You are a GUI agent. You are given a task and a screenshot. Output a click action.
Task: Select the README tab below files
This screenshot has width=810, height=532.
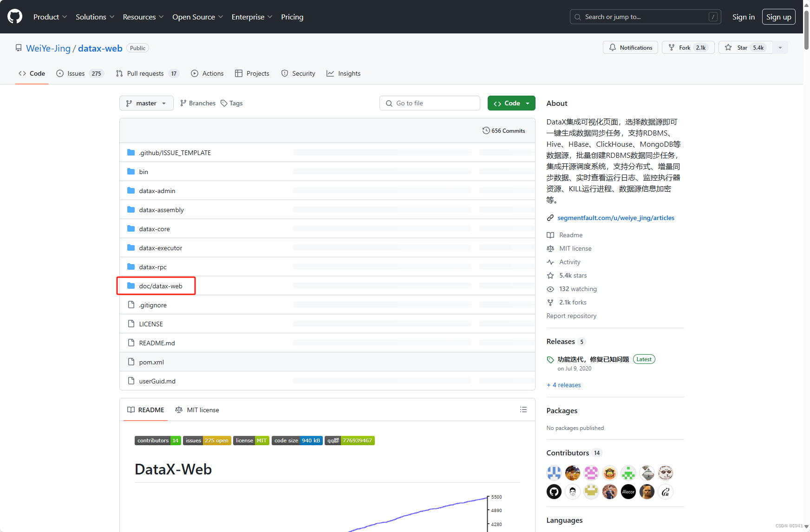pos(145,410)
